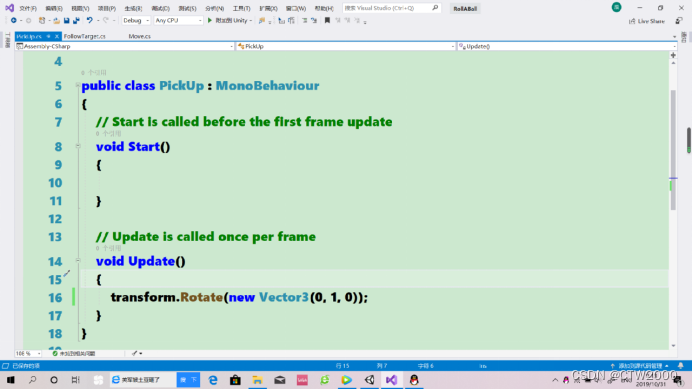Click the navigate forward arrow icon
Screen dimensions: 693x390
click(x=28, y=20)
